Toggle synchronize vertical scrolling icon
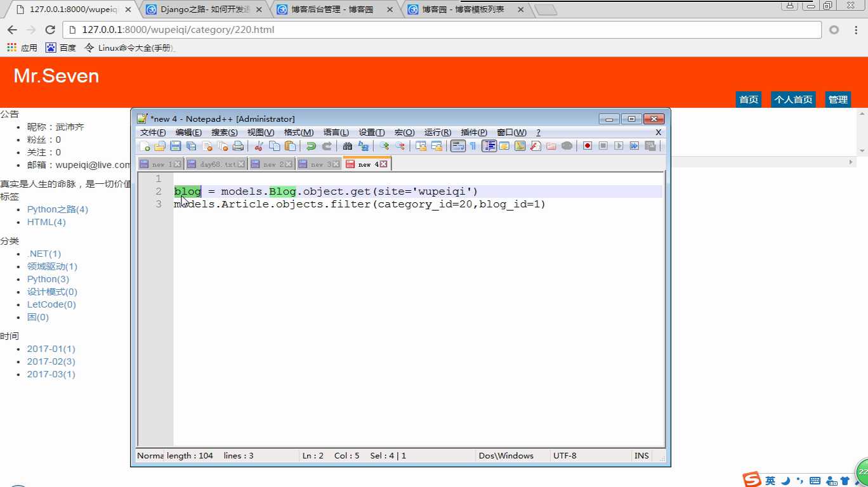This screenshot has width=868, height=487. tap(420, 146)
